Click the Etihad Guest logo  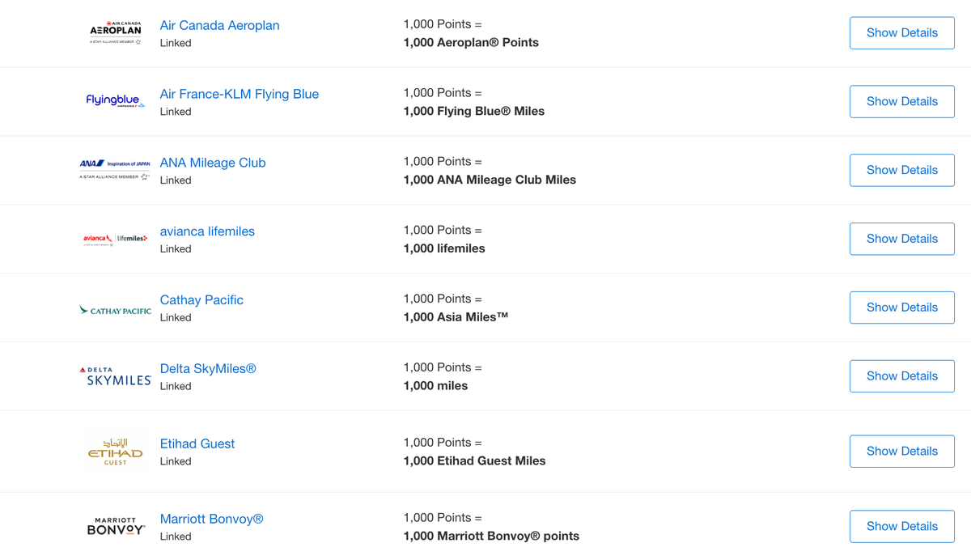tap(115, 452)
